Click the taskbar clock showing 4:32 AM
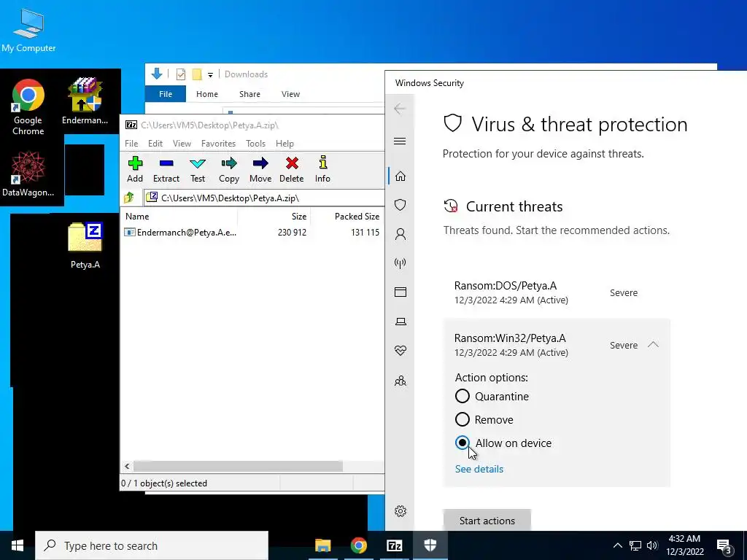 tap(684, 545)
